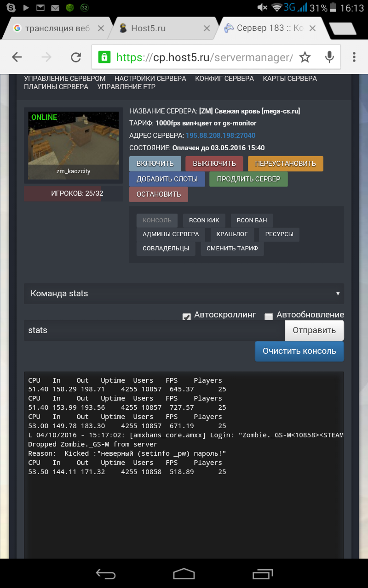Image resolution: width=368 pixels, height=588 pixels.
Task: Click the zm_kaozcity map thumbnail
Action: (74, 145)
